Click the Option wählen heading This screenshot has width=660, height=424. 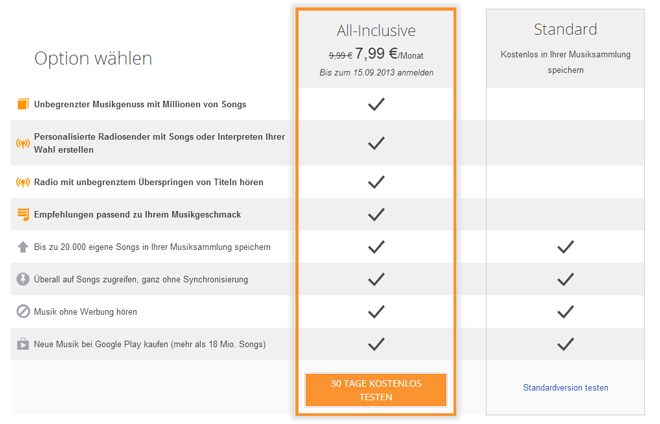point(93,58)
